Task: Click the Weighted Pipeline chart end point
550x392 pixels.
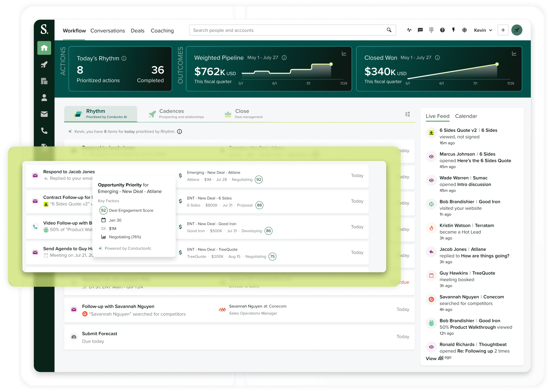Action: tap(331, 64)
